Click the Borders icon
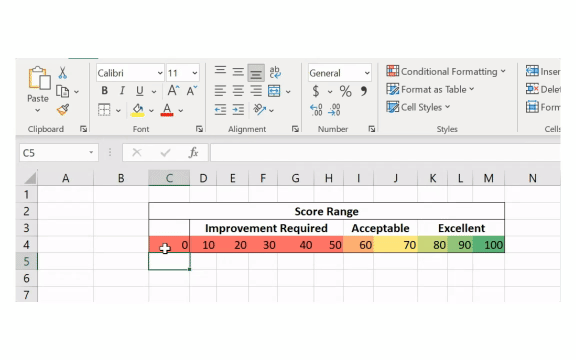 [x=104, y=110]
